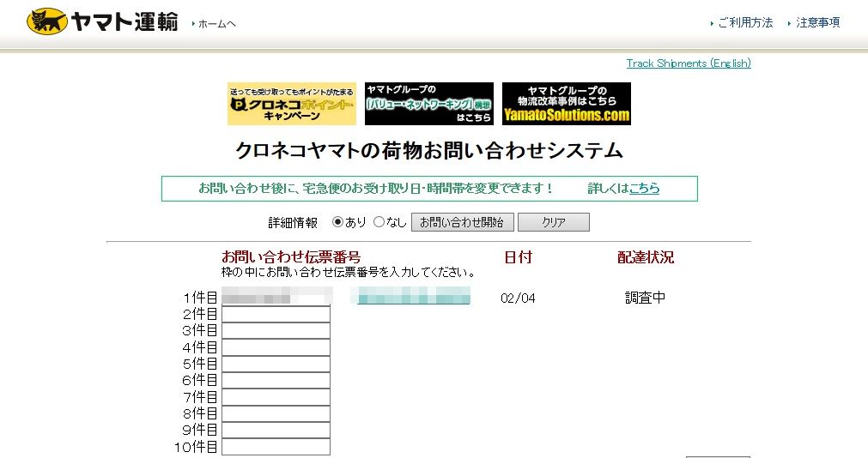Click the 日付 column header
868x458 pixels.
click(519, 257)
